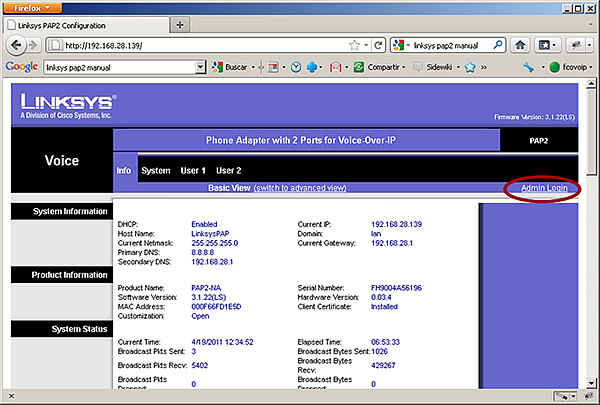
Task: Open the Firefox menu button
Action: 32,8
